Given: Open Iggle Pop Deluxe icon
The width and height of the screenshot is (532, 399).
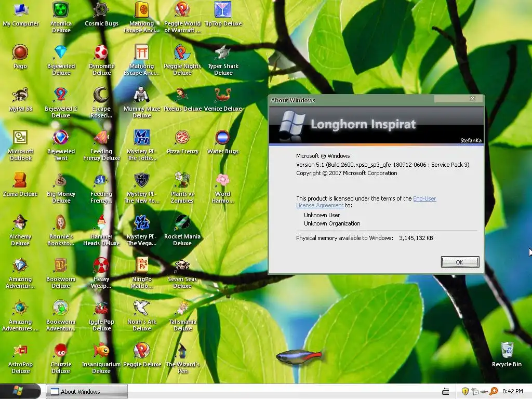Looking at the screenshot, I should pos(101,315).
